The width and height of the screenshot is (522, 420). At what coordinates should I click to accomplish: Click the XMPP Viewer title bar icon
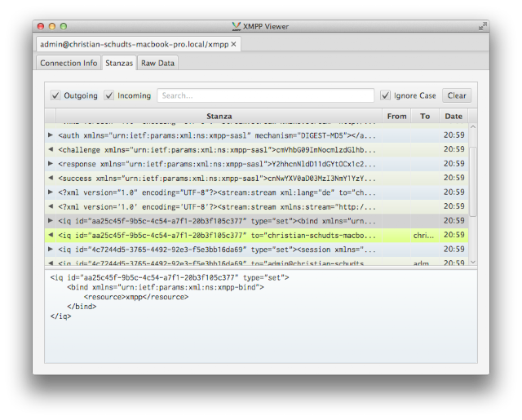(x=237, y=26)
